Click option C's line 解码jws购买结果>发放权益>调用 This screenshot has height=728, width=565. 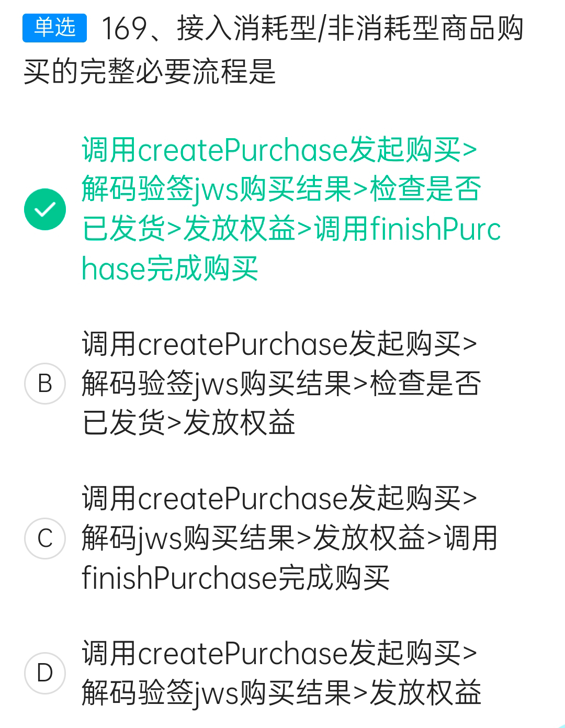click(289, 538)
